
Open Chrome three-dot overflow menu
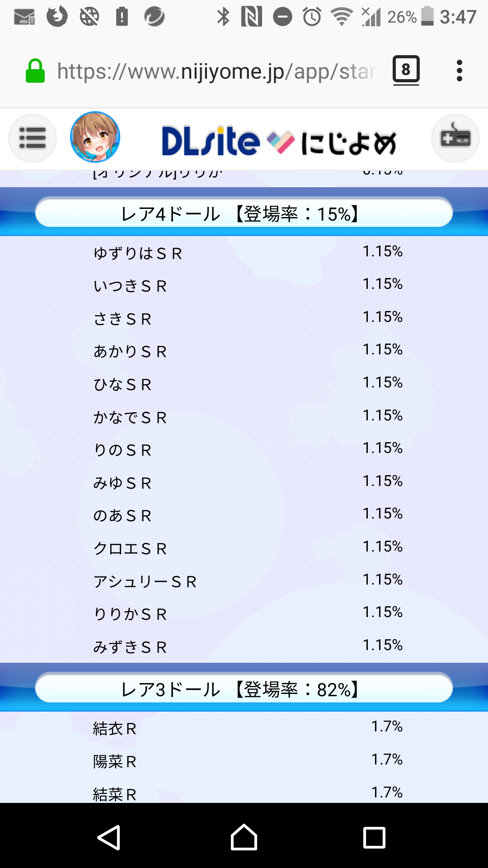[x=460, y=71]
